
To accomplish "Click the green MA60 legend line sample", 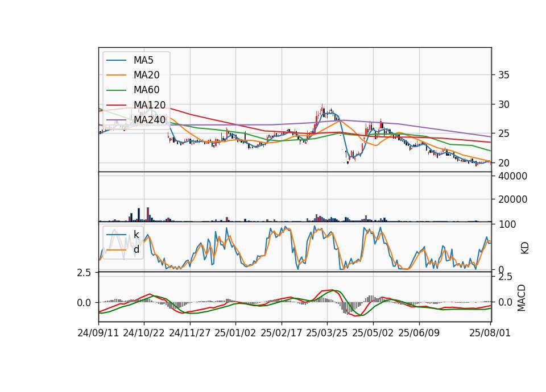I will (x=116, y=90).
